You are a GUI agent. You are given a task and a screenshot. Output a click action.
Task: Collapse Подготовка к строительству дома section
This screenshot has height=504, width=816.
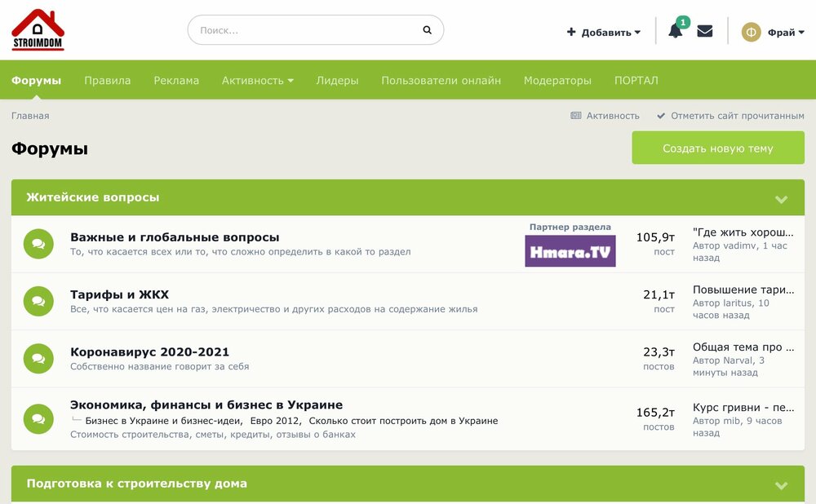pos(781,485)
